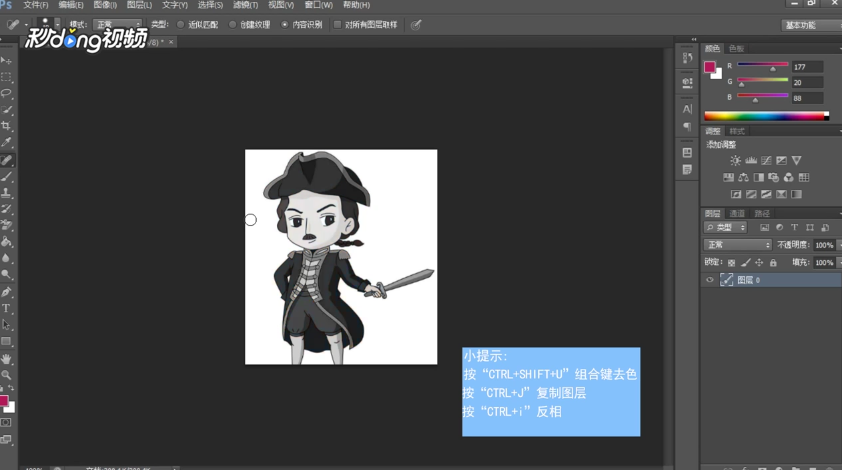Open the layer filter 类型 dropdown
The image size is (842, 470).
click(725, 228)
